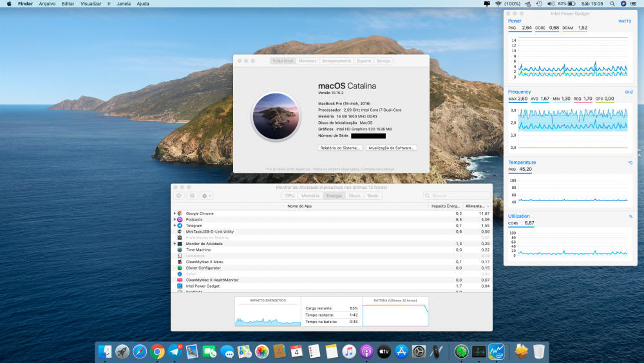Open Time Machine menu bar icon
644x363 pixels.
click(539, 4)
